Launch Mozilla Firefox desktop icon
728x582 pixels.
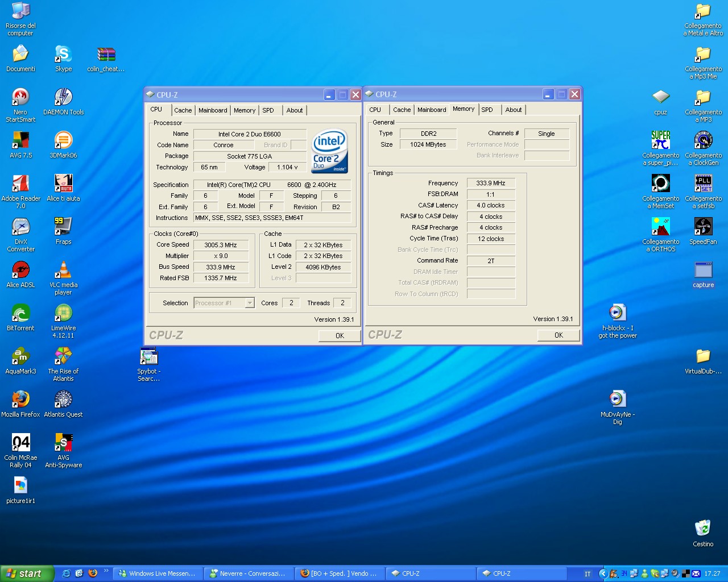20,400
